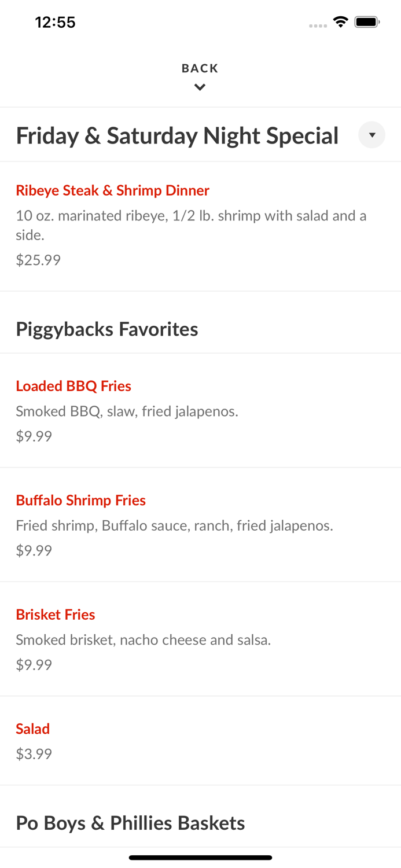
Task: Tap the $9.99 price under Loaded BBQ Fries
Action: 34,436
